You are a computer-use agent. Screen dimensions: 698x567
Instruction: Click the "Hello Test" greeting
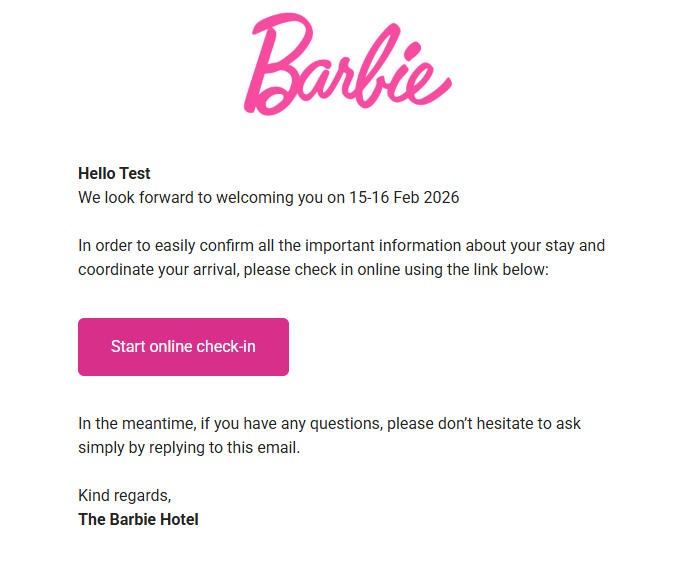(114, 174)
